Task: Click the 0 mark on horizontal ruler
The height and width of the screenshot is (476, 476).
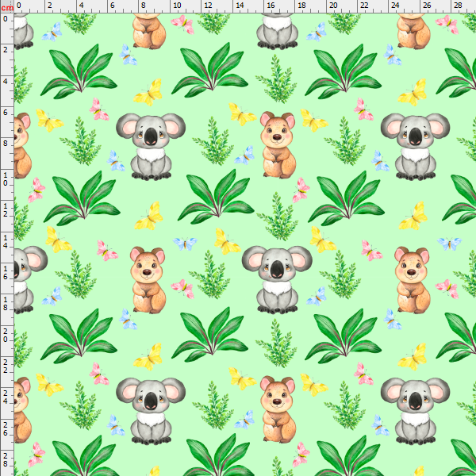Action: coord(19,6)
